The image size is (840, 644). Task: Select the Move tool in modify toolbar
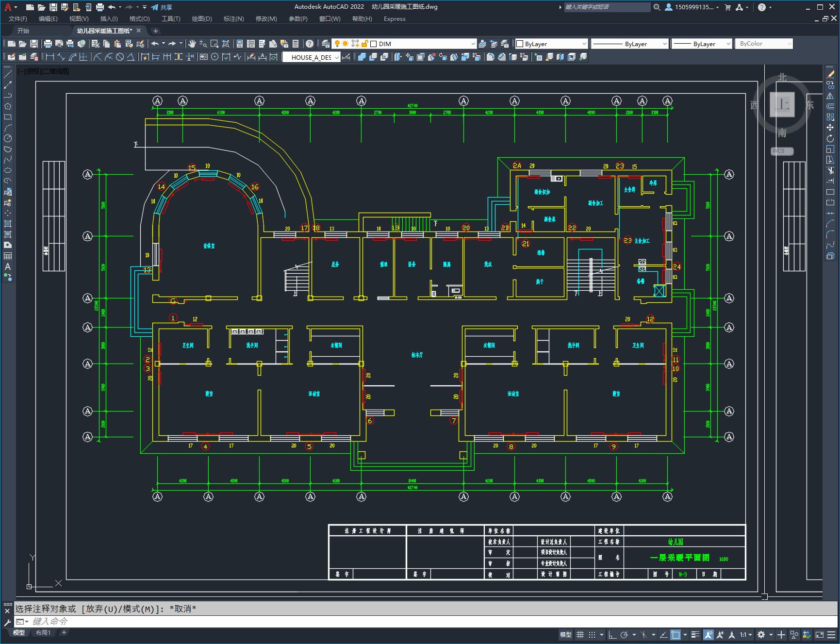[x=830, y=128]
